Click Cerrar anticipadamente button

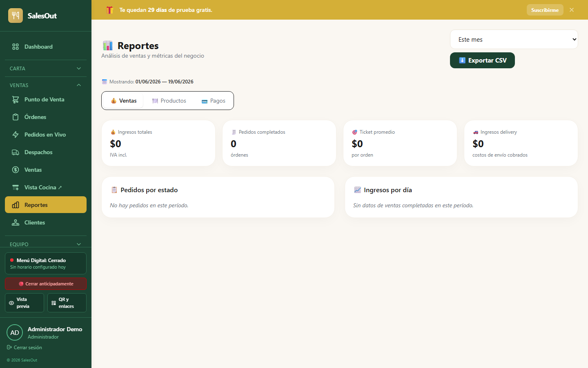click(46, 284)
